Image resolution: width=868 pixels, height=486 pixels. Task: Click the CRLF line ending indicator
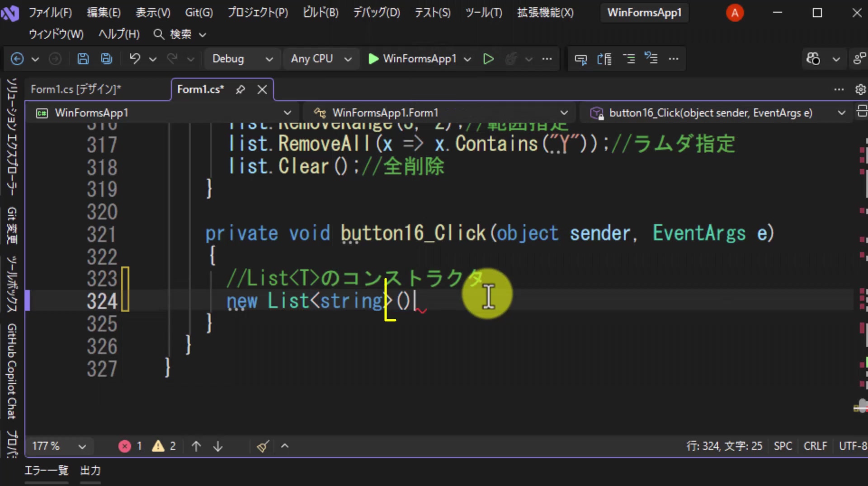[815, 446]
